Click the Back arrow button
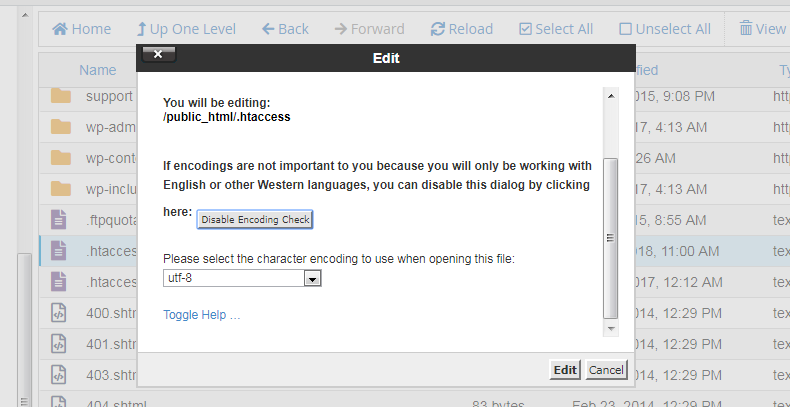The image size is (790, 407). [x=268, y=29]
